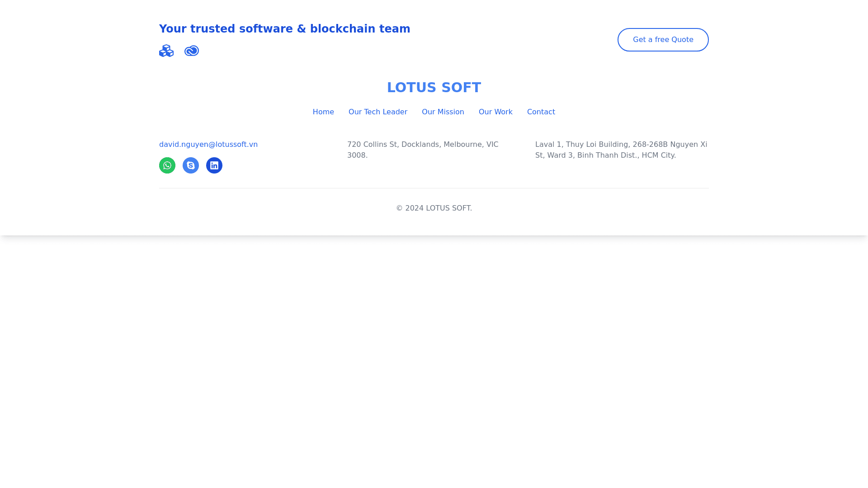Click the cloud swirl icon
Viewport: 868px width, 488px height.
pyautogui.click(x=192, y=51)
